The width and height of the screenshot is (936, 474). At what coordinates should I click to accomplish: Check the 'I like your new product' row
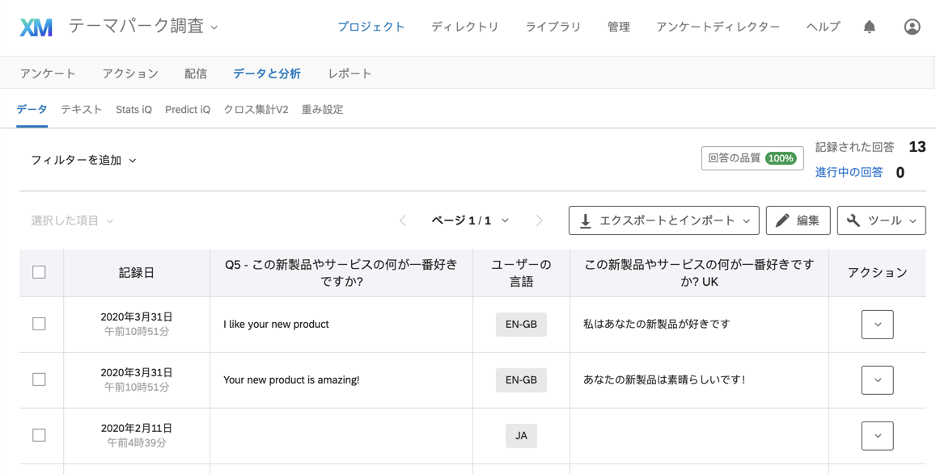coord(39,324)
